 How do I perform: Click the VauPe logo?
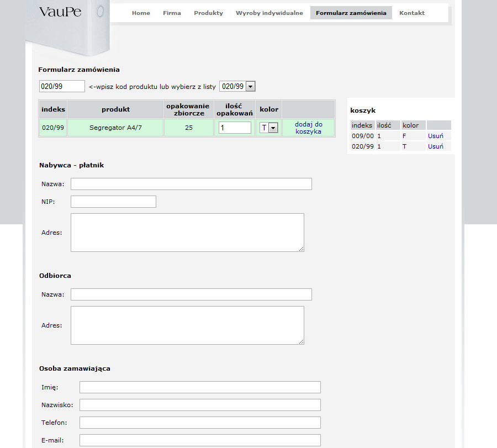click(60, 12)
